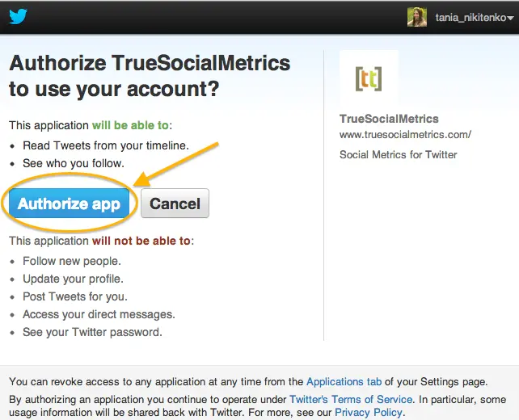Viewport: 519px width, 420px height.
Task: Follow the Privacy Policy link
Action: coord(369,413)
